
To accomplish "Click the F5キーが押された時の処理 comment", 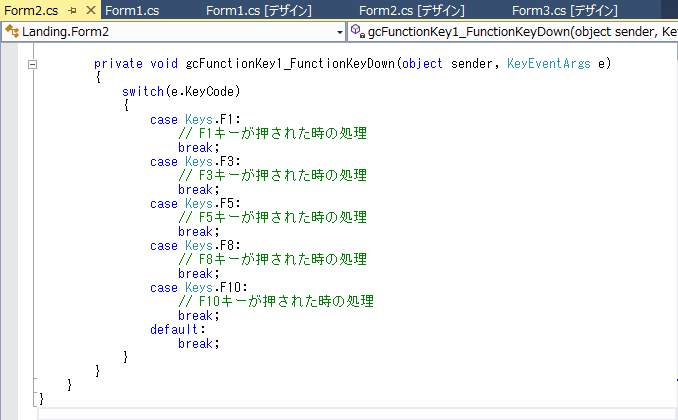I will tap(272, 217).
